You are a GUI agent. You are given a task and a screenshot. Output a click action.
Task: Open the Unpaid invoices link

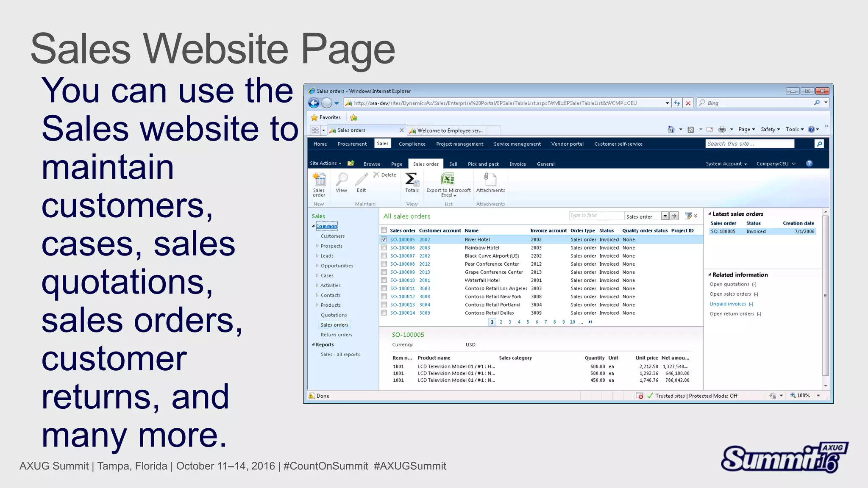point(728,304)
